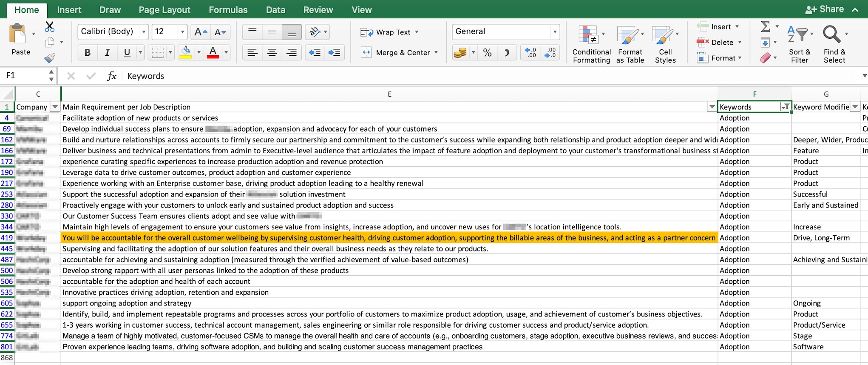The width and height of the screenshot is (868, 365).
Task: Increase indent icon
Action: pyautogui.click(x=335, y=52)
